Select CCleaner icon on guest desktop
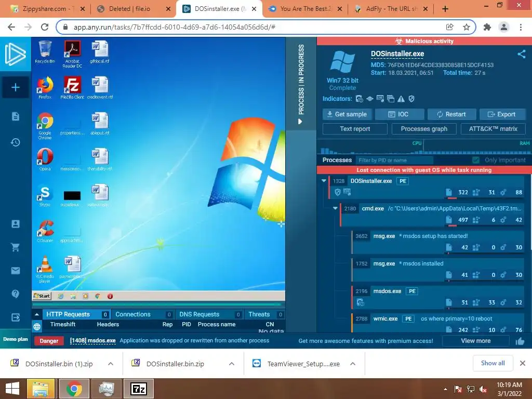The image size is (532, 399). [x=45, y=231]
